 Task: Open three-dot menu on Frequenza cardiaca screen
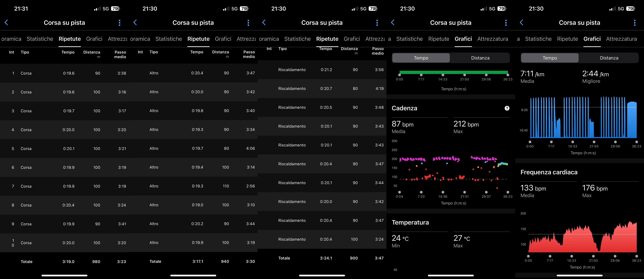635,23
